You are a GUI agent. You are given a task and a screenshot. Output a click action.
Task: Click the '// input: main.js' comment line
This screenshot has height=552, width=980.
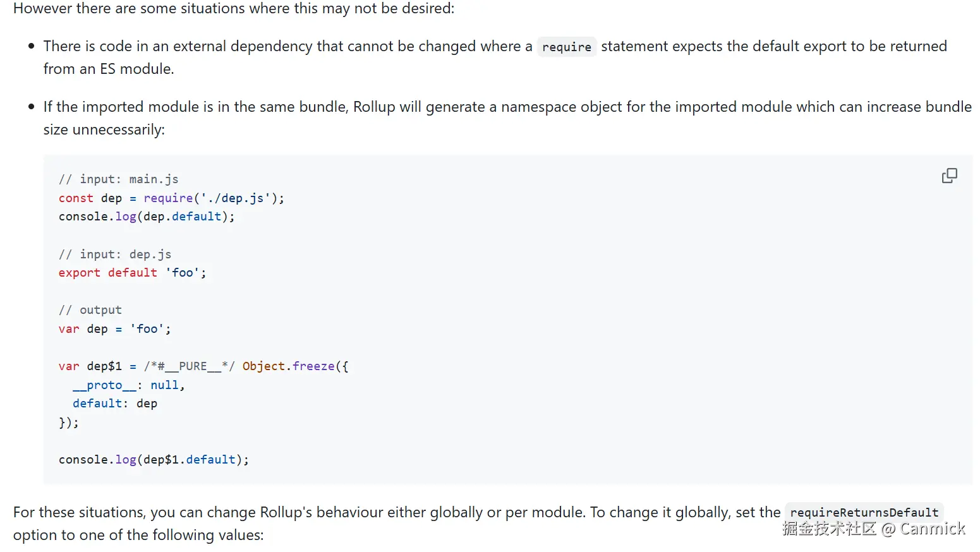pos(119,179)
